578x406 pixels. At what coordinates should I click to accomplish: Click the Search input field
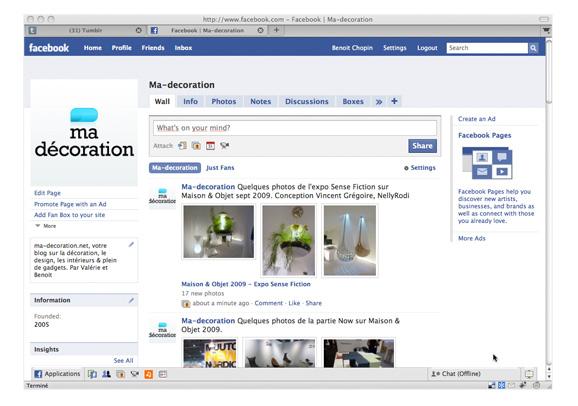click(487, 48)
